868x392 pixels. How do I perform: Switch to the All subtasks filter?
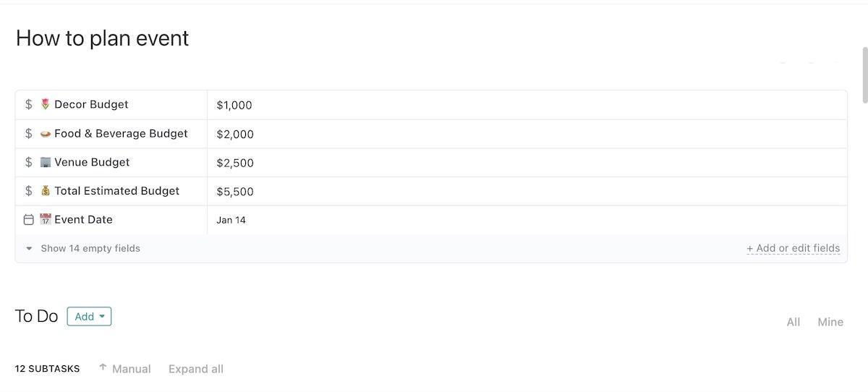[793, 322]
